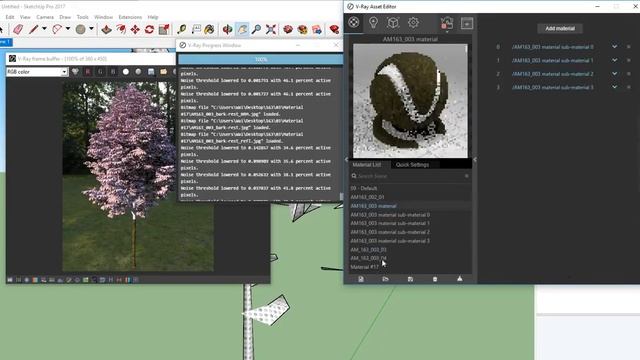This screenshot has height=360, width=640.
Task: Click the Zoom Extents tool
Action: click(271, 29)
